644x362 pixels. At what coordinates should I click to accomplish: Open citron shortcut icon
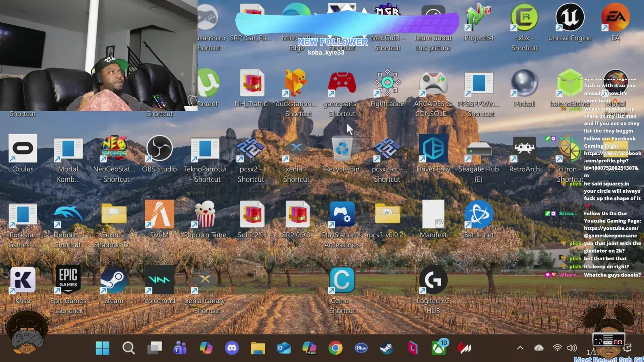tap(570, 150)
